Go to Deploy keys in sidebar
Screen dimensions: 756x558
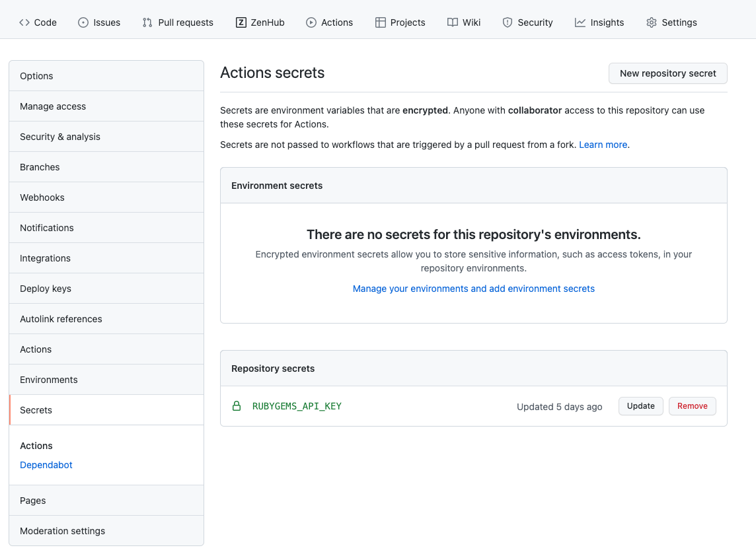(x=46, y=289)
